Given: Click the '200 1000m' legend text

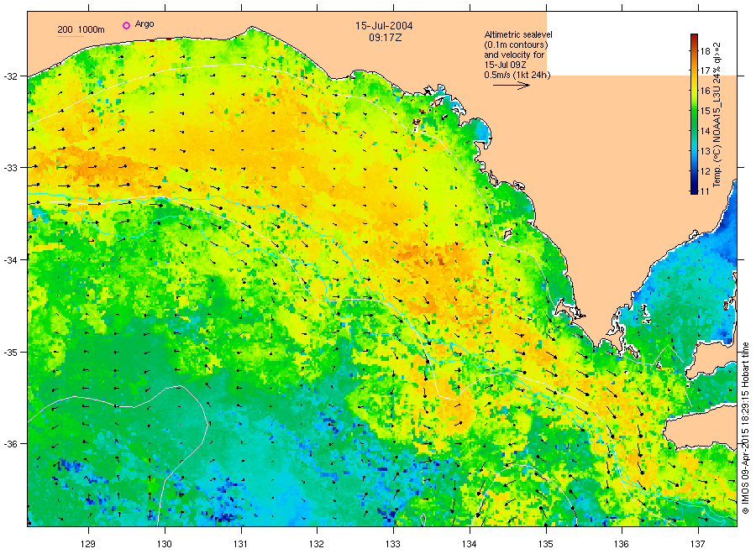Looking at the screenshot, I should [x=81, y=30].
